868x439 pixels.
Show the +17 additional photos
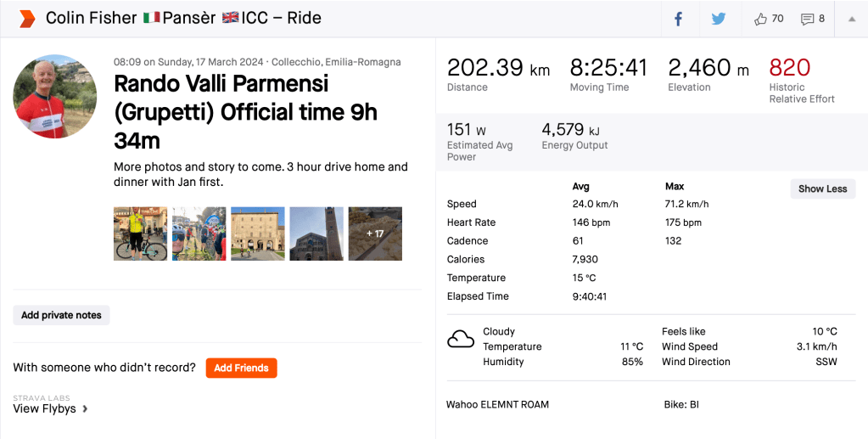pos(375,234)
